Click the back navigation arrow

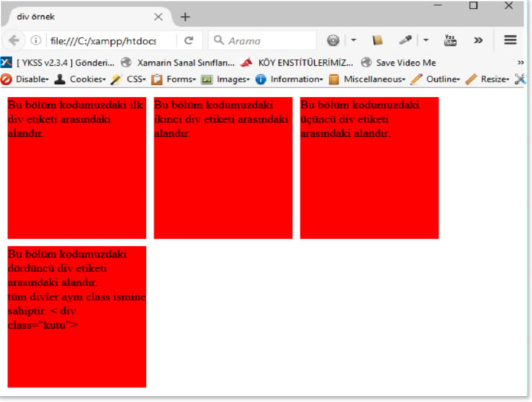tap(15, 41)
